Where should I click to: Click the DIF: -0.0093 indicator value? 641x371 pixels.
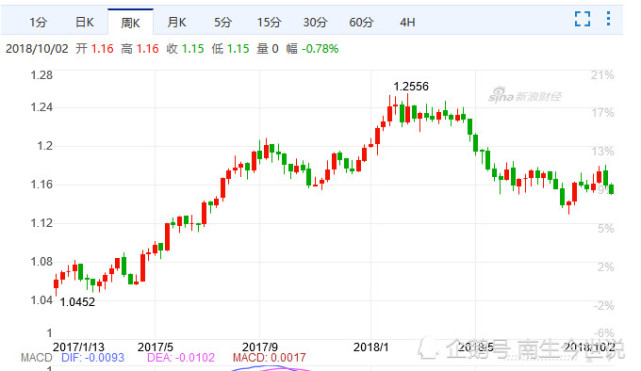92,358
